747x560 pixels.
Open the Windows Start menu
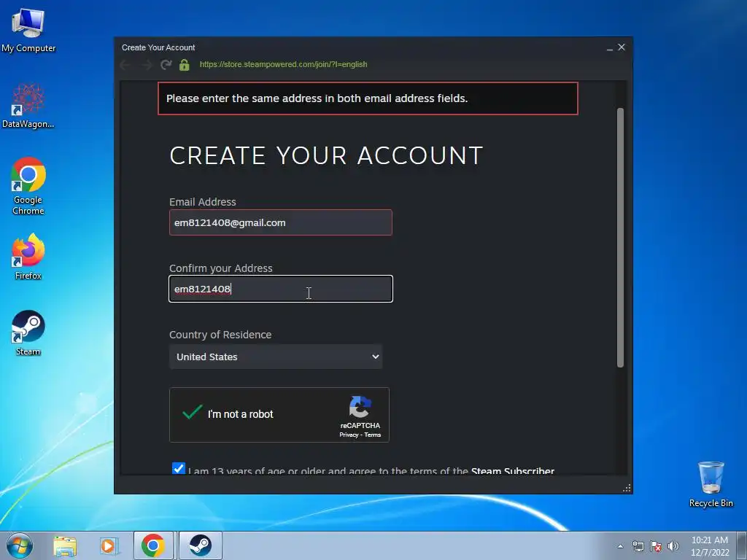click(19, 545)
